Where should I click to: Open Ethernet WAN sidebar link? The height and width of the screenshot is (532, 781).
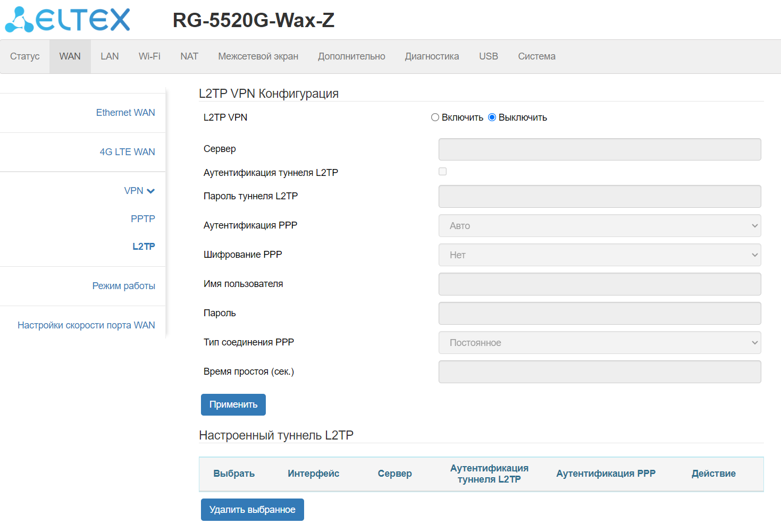coord(125,113)
